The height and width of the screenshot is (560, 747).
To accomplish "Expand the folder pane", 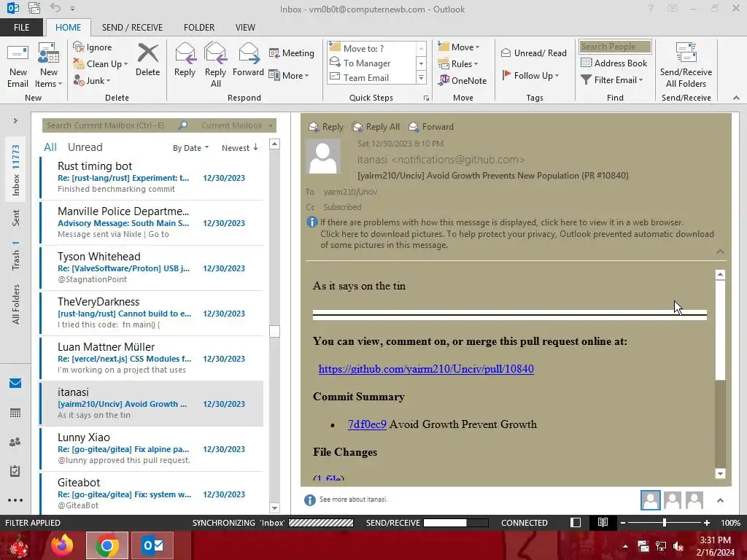I will pos(15,121).
